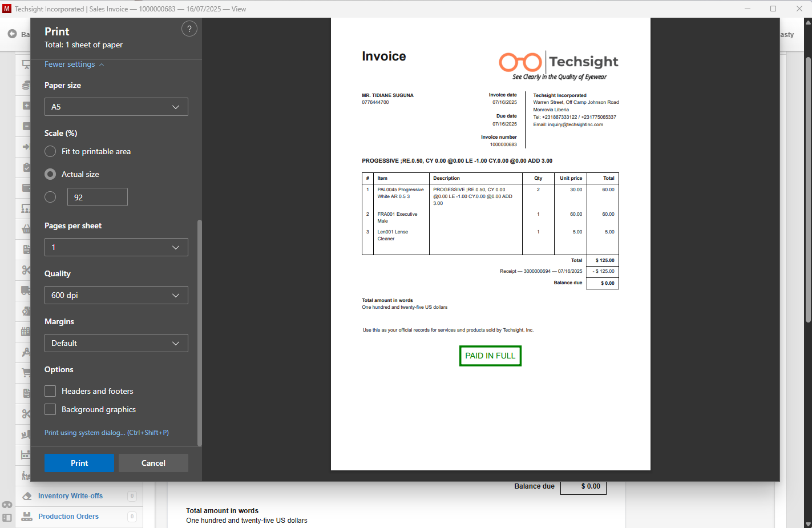Click the '$ 125.00' total cell in the preview

(603, 260)
